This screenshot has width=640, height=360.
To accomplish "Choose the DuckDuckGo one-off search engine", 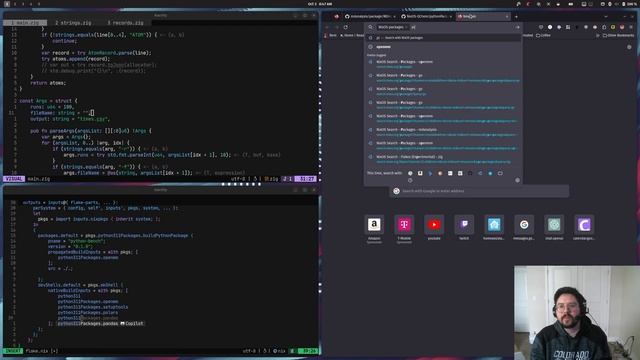I will click(x=440, y=173).
